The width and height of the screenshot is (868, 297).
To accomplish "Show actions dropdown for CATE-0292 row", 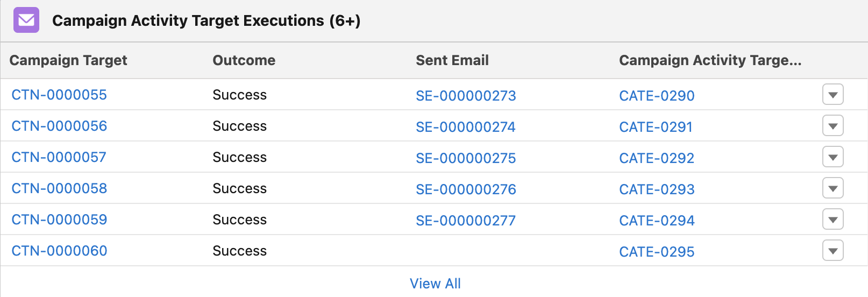I will coord(833,158).
